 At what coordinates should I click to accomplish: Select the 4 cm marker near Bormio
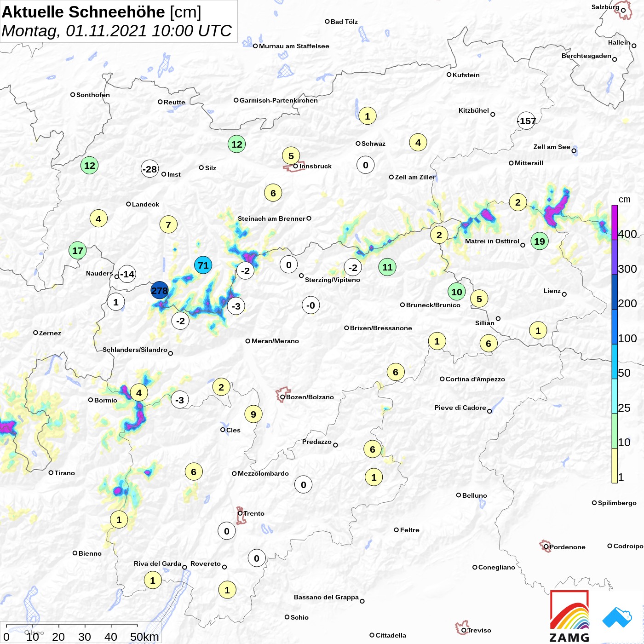139,392
